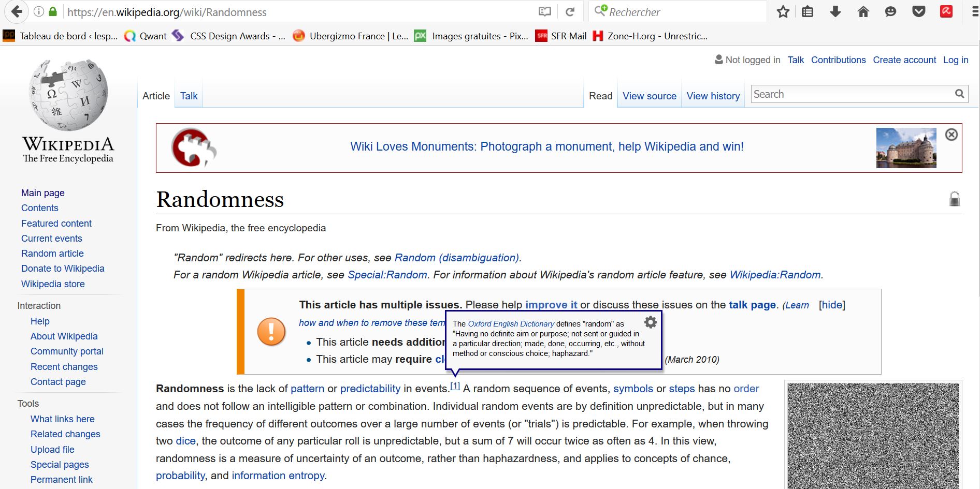This screenshot has width=980, height=489.
Task: Open the browser hamburger menu
Action: pos(975,12)
